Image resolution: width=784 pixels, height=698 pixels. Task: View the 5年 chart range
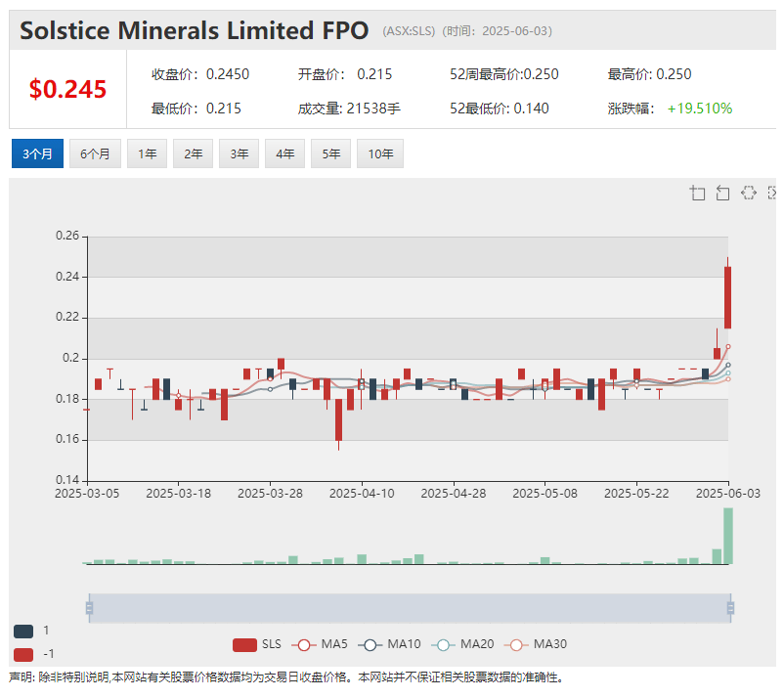[331, 153]
